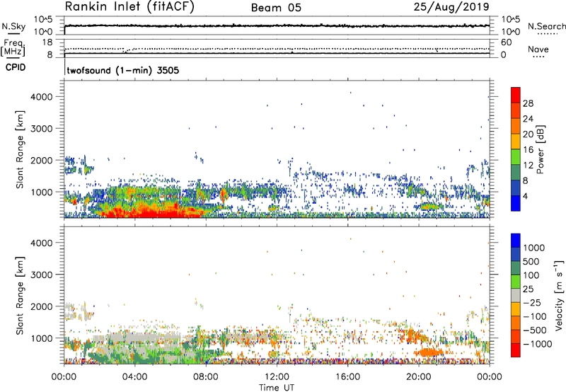
Task: Pick the dark blue top Velocity colorbar segment
Action: tap(516, 241)
